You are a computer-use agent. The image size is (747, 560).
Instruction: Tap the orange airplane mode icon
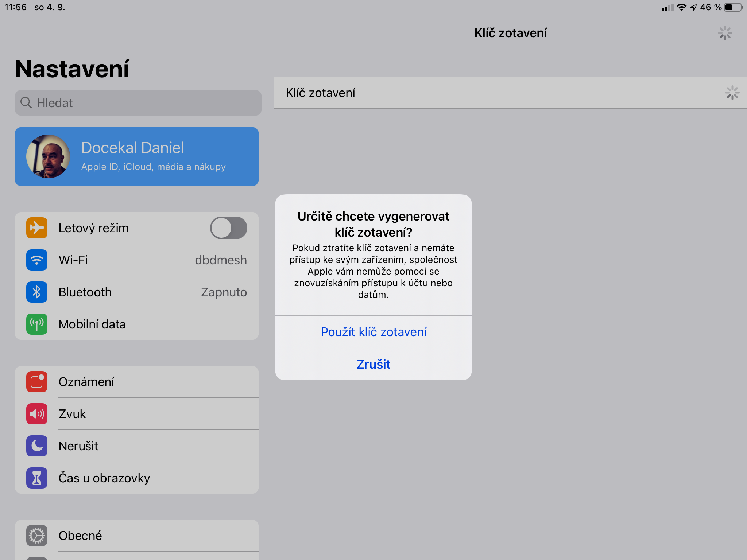37,228
